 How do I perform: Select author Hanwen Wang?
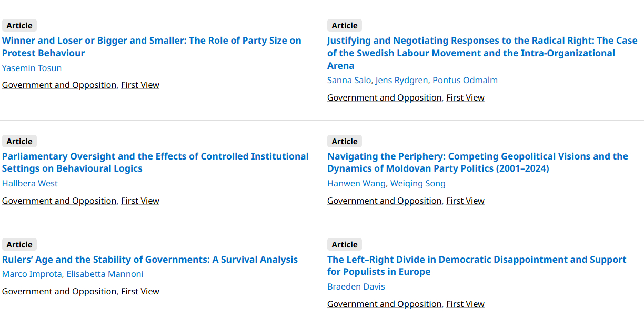pos(356,183)
